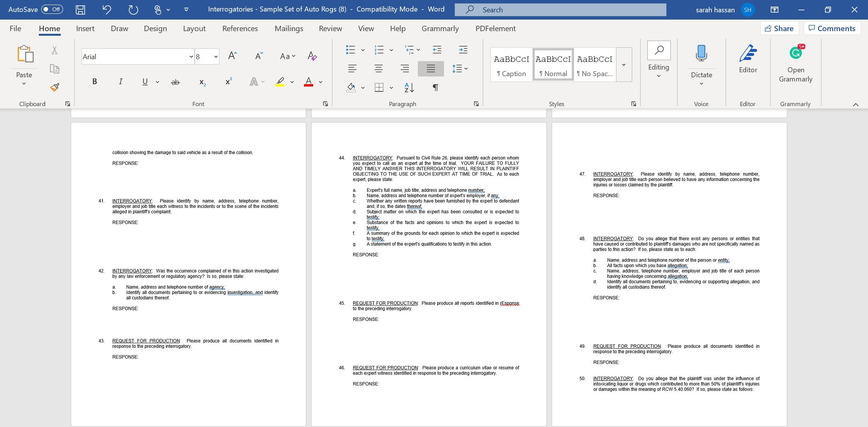Open the font name dropdown
Viewport: 868px width, 427px height.
point(191,57)
